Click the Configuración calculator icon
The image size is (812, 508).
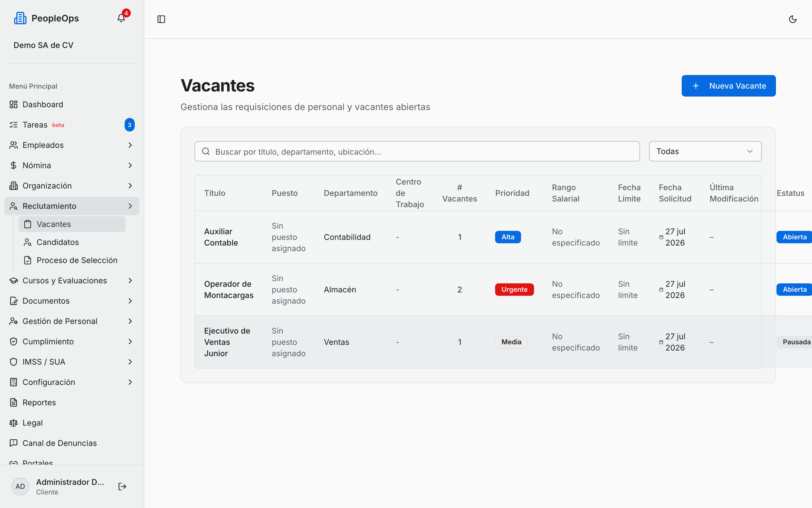[14, 382]
